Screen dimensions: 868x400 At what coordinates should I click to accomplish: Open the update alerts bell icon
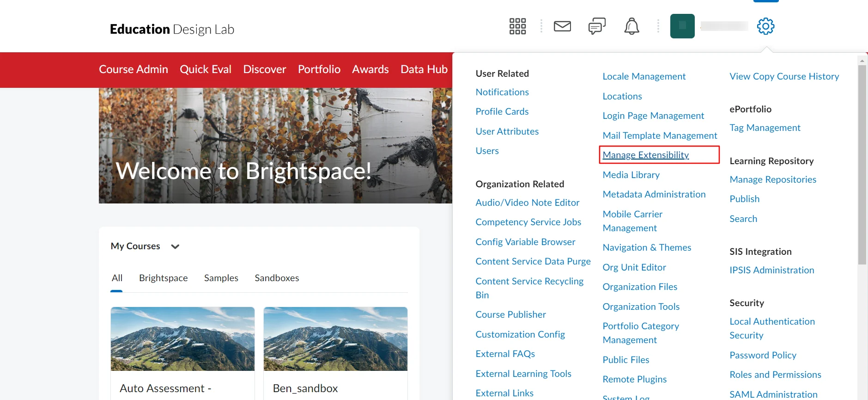[x=631, y=26]
